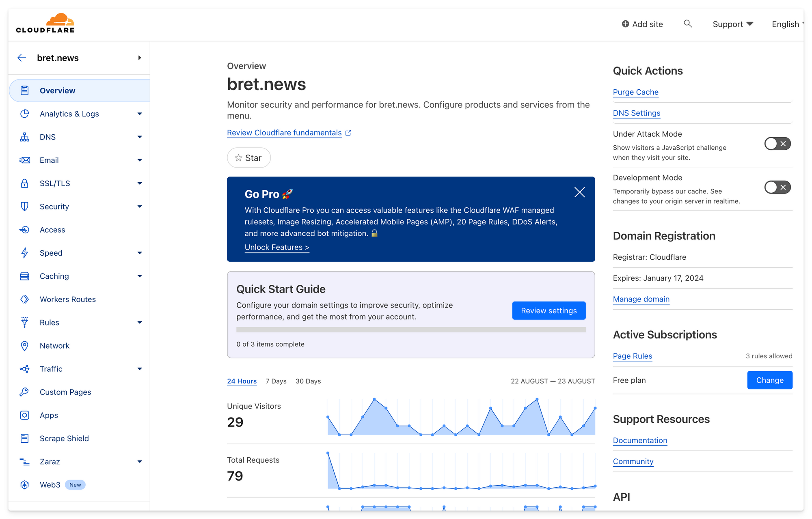Select the 30 Days time range

(308, 381)
